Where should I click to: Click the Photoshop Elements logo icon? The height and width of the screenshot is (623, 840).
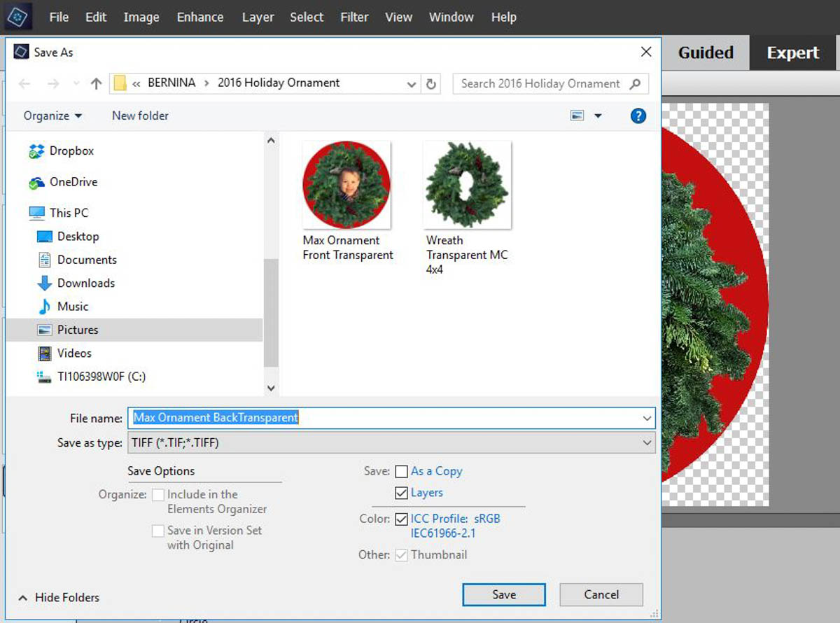(16, 16)
